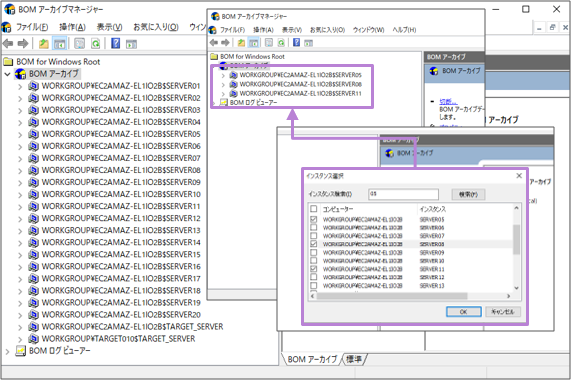Viewport: 571px width, 380px height.
Task: Check the SERVER06 checkbox in the instance dialog
Action: coord(314,227)
